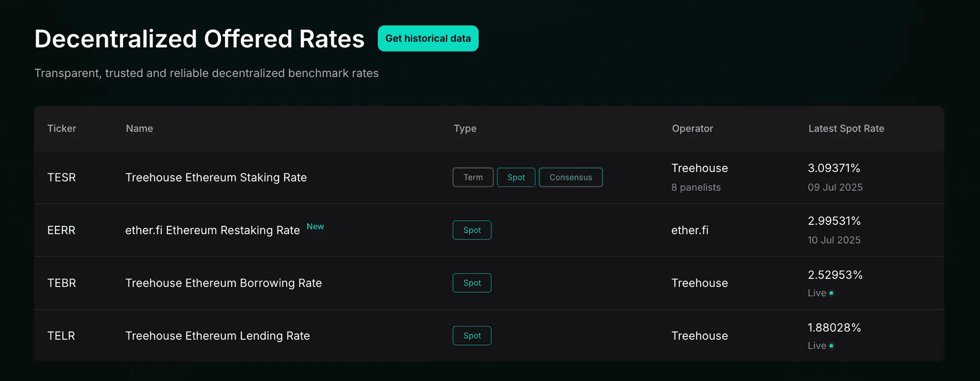The height and width of the screenshot is (381, 980).
Task: Click the Decentralized Offered Rates heading
Action: tap(200, 39)
